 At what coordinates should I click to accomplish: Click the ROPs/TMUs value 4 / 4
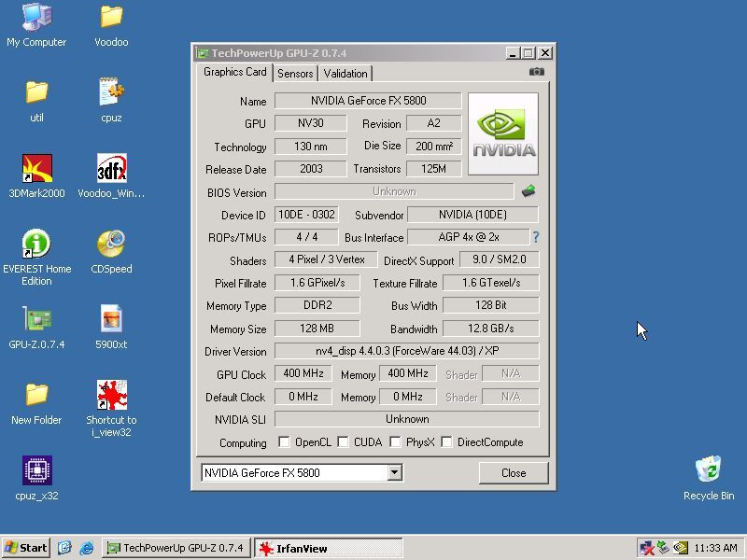(x=307, y=237)
